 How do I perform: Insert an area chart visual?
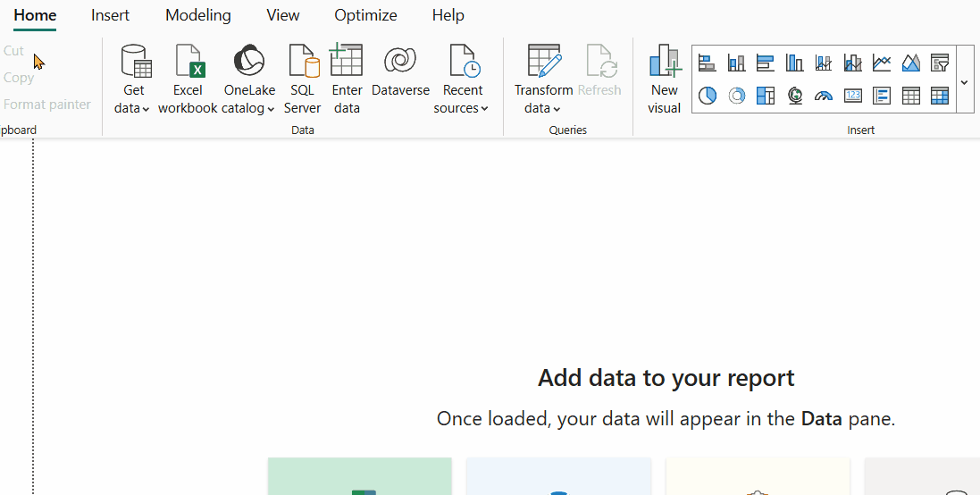click(x=910, y=63)
